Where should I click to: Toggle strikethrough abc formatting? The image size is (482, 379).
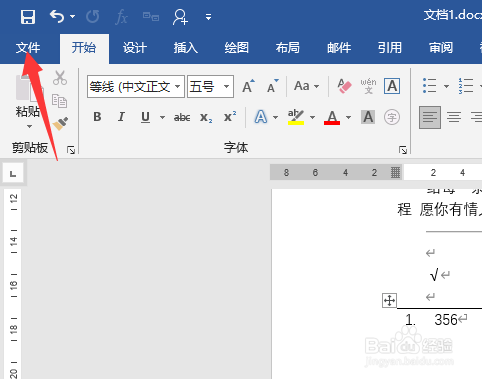tap(182, 117)
